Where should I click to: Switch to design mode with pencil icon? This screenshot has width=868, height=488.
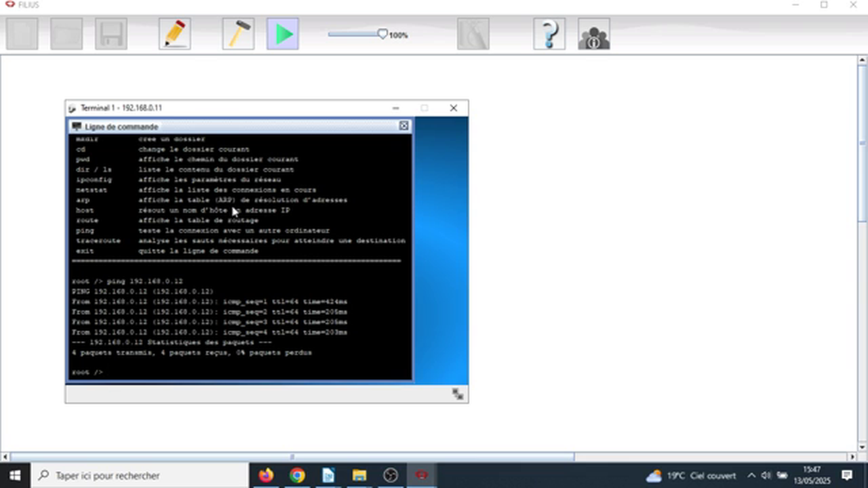[174, 34]
